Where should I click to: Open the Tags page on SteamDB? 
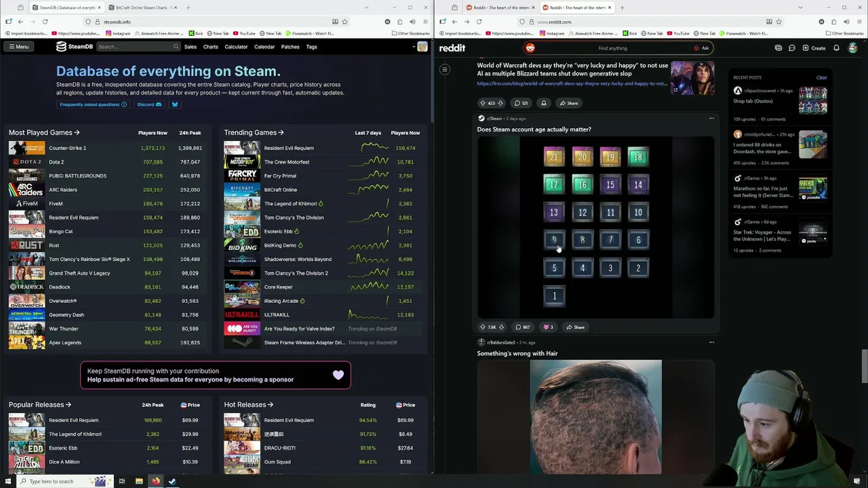pos(311,47)
